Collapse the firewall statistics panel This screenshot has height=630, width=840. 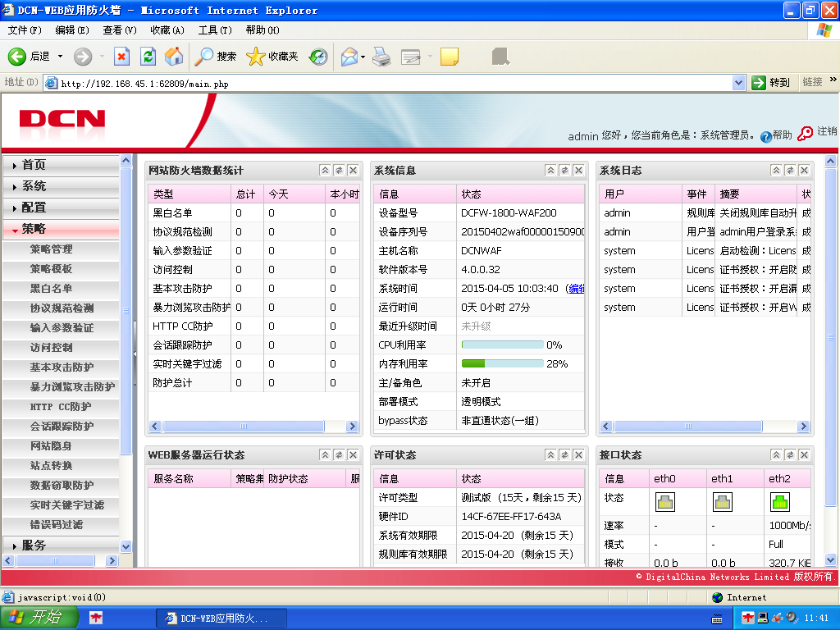point(325,171)
